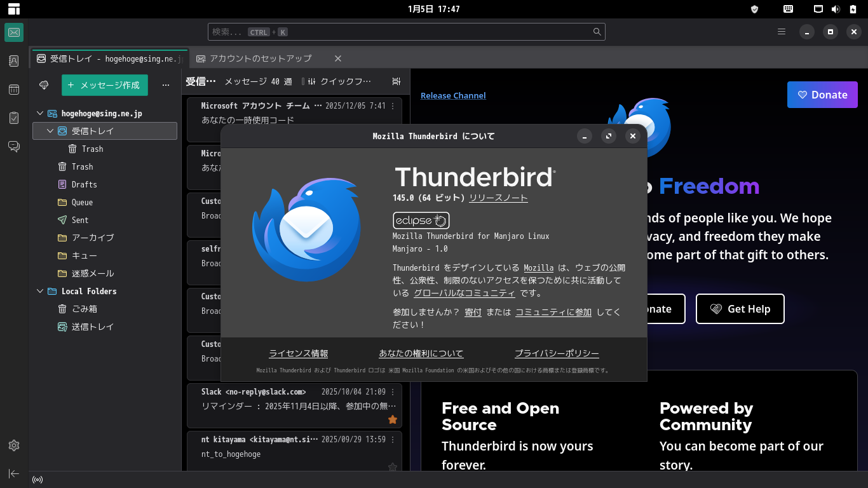The height and width of the screenshot is (488, 868).
Task: Open the リリースノート link in About dialog
Action: [x=498, y=198]
